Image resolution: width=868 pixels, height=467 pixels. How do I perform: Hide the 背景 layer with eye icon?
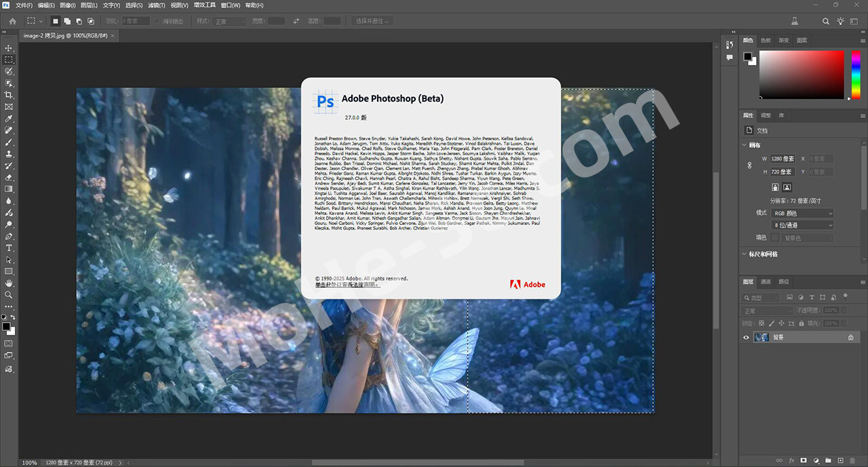point(747,338)
